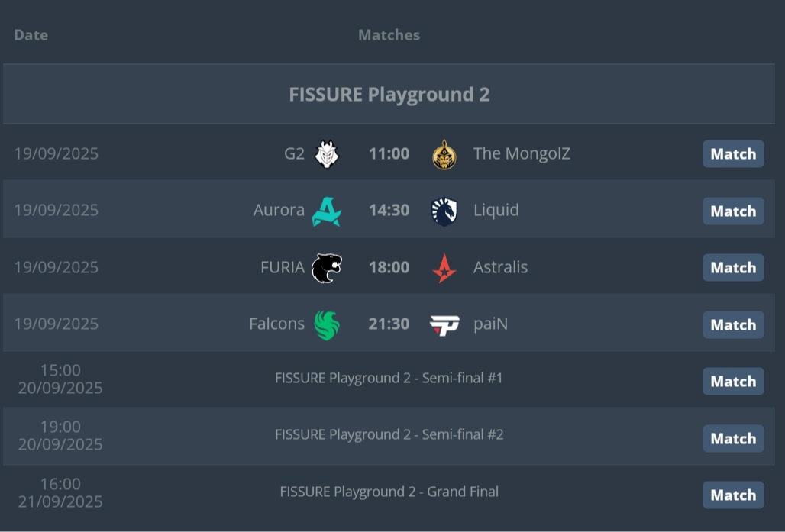This screenshot has width=785, height=532.
Task: Open Match for Aurora vs Liquid
Action: [x=733, y=211]
